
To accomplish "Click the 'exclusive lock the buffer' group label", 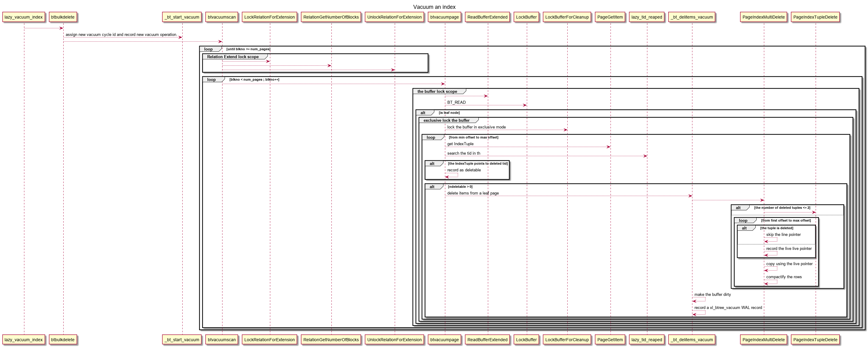I will point(446,120).
